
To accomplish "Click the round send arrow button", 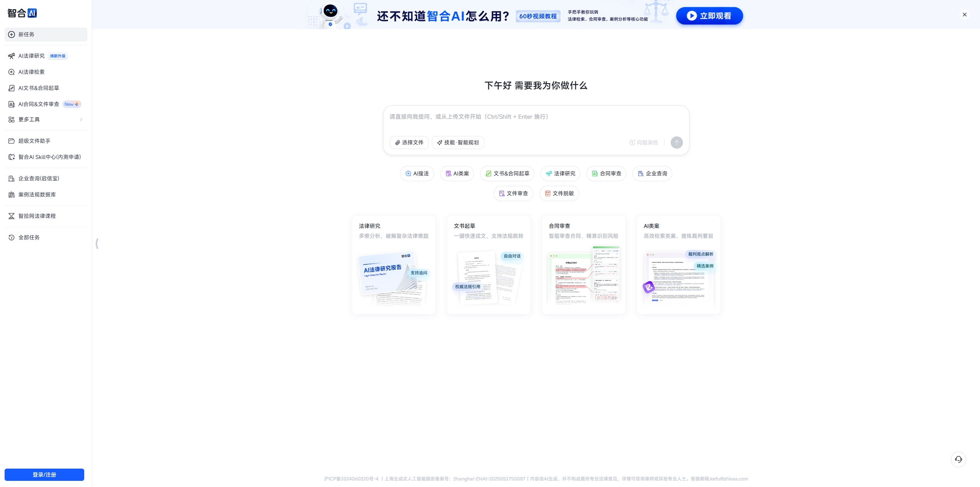I will (677, 143).
